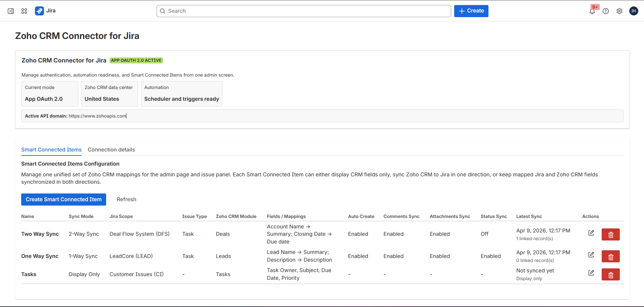The image size is (644, 307).
Task: Open the IH profile avatar menu
Action: click(x=634, y=11)
